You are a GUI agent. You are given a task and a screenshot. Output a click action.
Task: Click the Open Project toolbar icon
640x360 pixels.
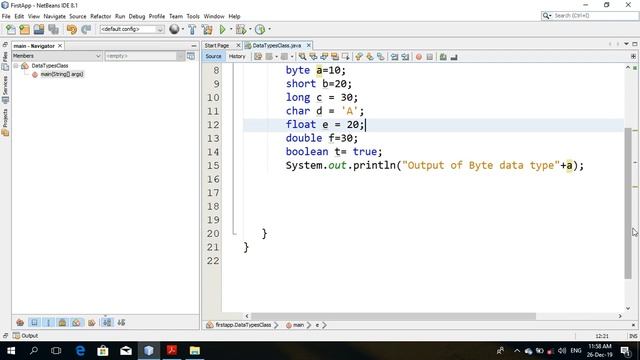pyautogui.click(x=39, y=29)
